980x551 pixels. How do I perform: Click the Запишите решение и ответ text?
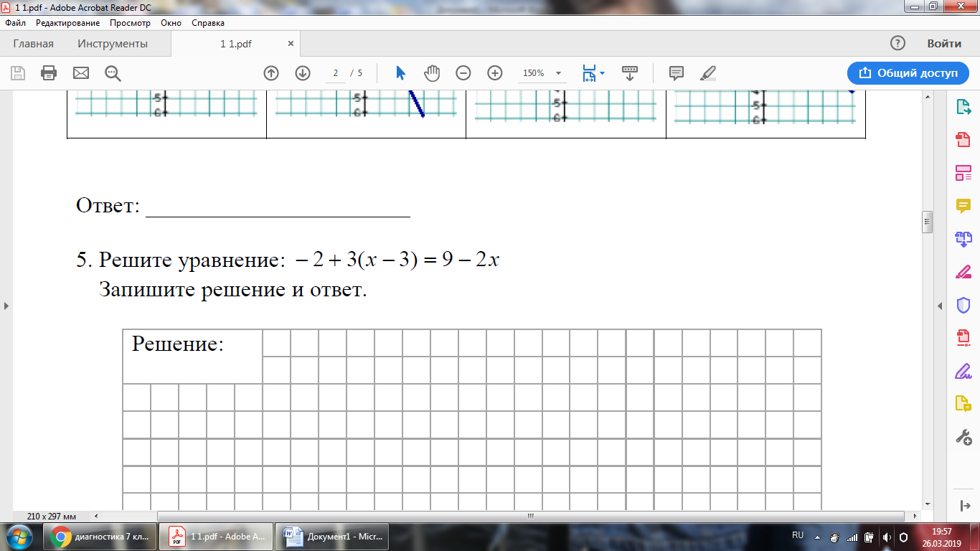click(233, 290)
